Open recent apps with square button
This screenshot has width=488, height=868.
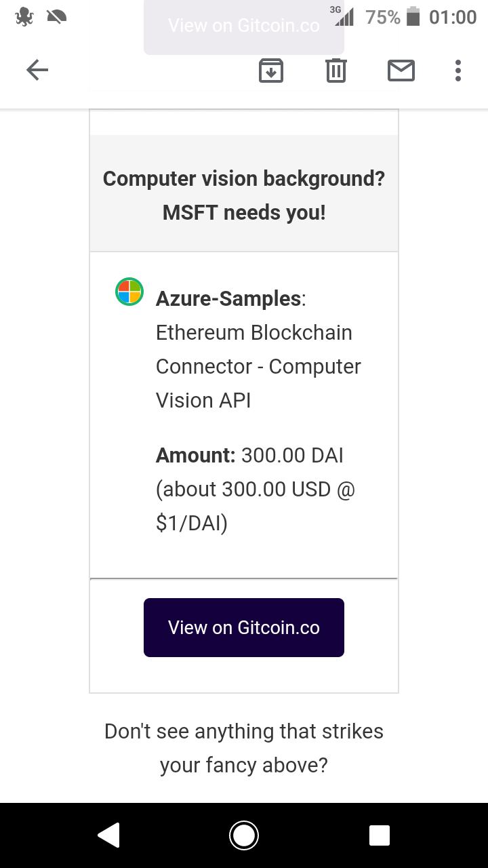pyautogui.click(x=380, y=835)
